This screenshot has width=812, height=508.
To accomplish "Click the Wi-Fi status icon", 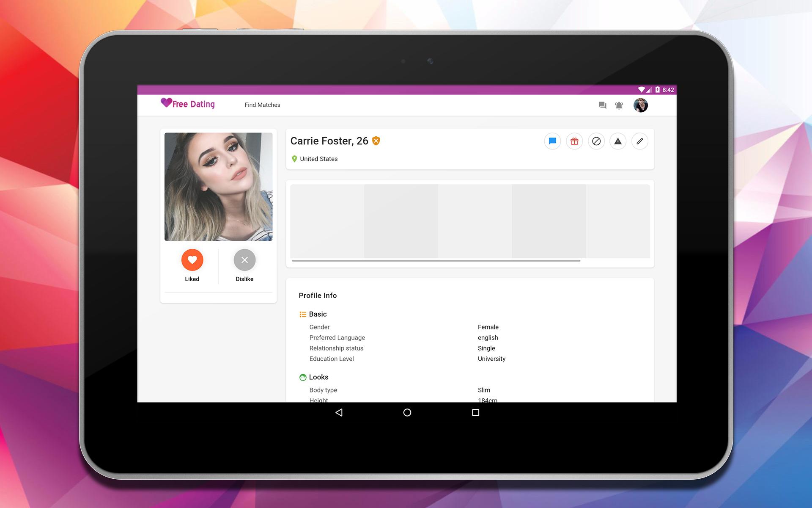I will pos(642,90).
